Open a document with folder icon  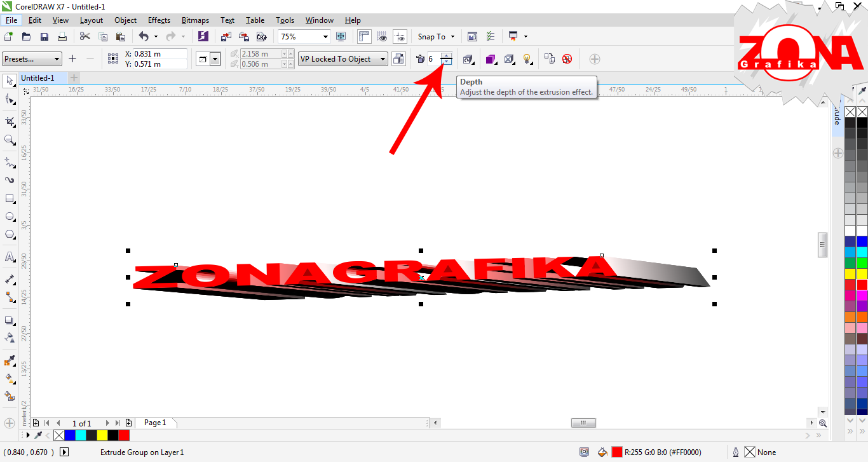pyautogui.click(x=27, y=37)
